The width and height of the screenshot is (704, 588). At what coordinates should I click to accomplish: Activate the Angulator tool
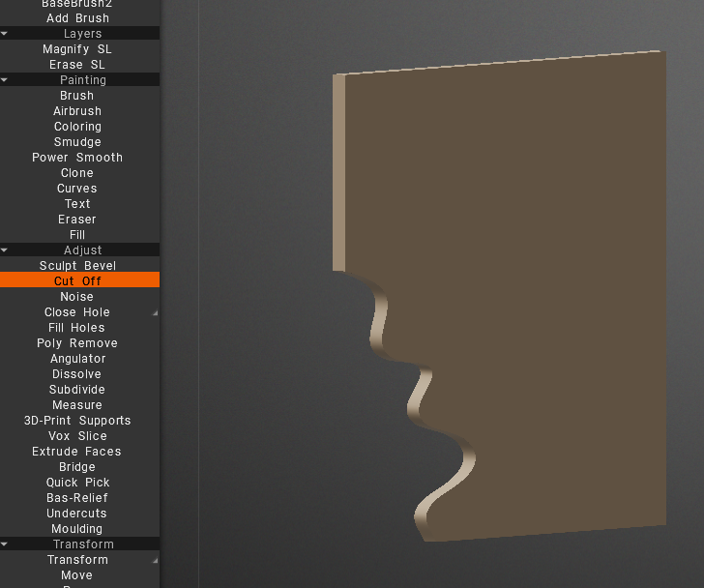77,359
